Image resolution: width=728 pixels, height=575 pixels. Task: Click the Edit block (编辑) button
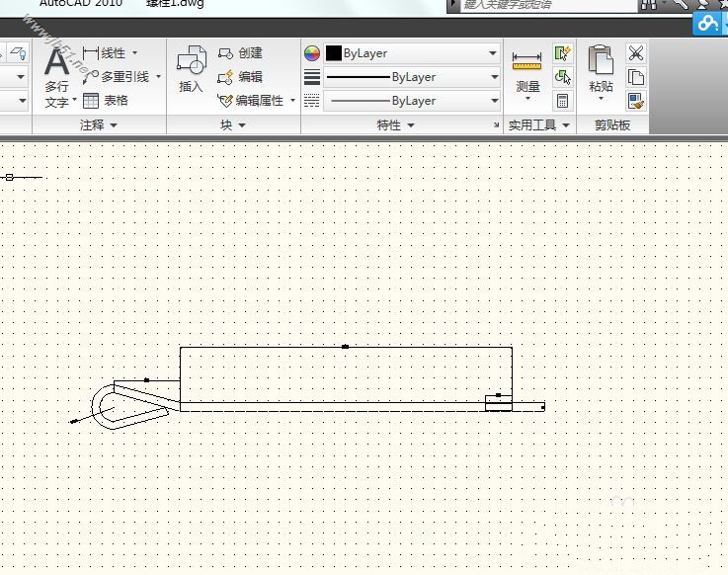point(240,77)
